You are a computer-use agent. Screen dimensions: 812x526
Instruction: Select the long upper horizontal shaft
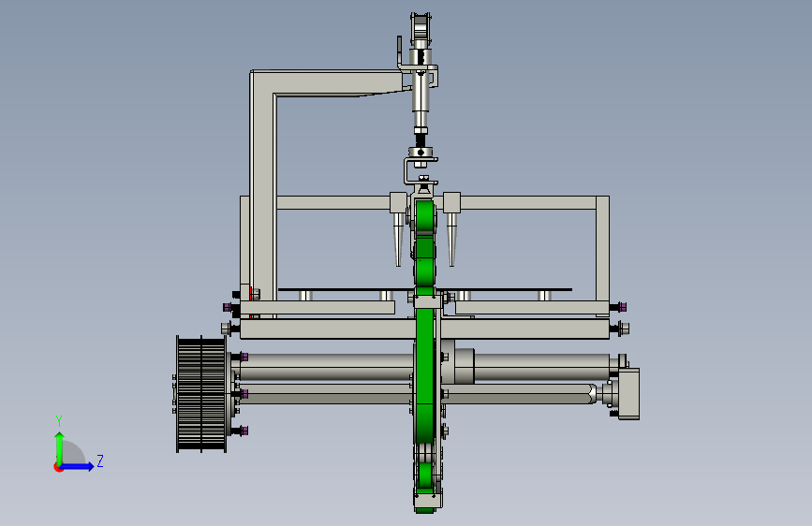(x=424, y=368)
